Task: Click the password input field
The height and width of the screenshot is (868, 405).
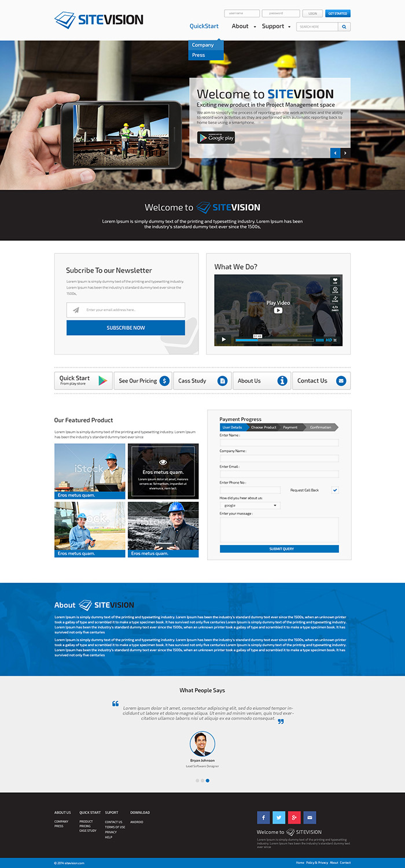Action: pyautogui.click(x=281, y=13)
